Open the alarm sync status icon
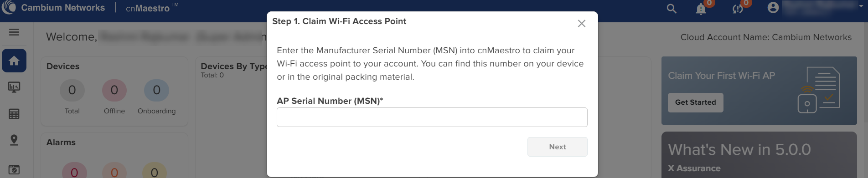Image resolution: width=868 pixels, height=178 pixels. tap(738, 9)
